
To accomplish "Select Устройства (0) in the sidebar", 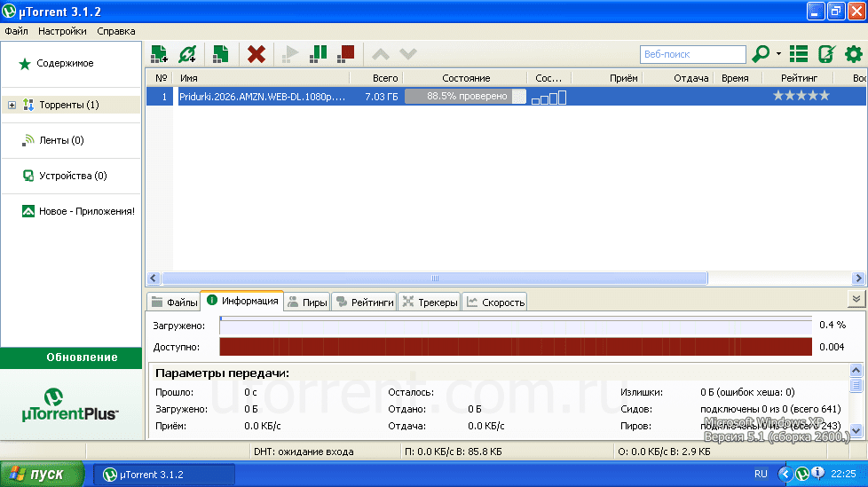I will point(73,176).
